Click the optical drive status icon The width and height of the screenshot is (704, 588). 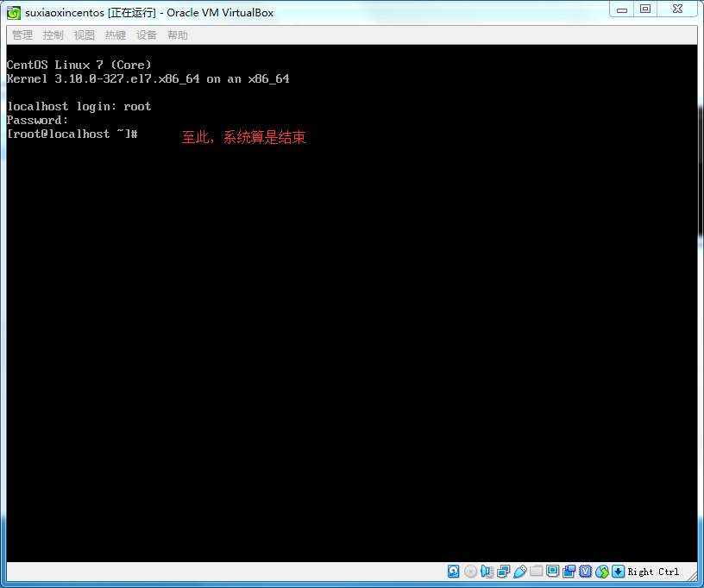pos(470,571)
